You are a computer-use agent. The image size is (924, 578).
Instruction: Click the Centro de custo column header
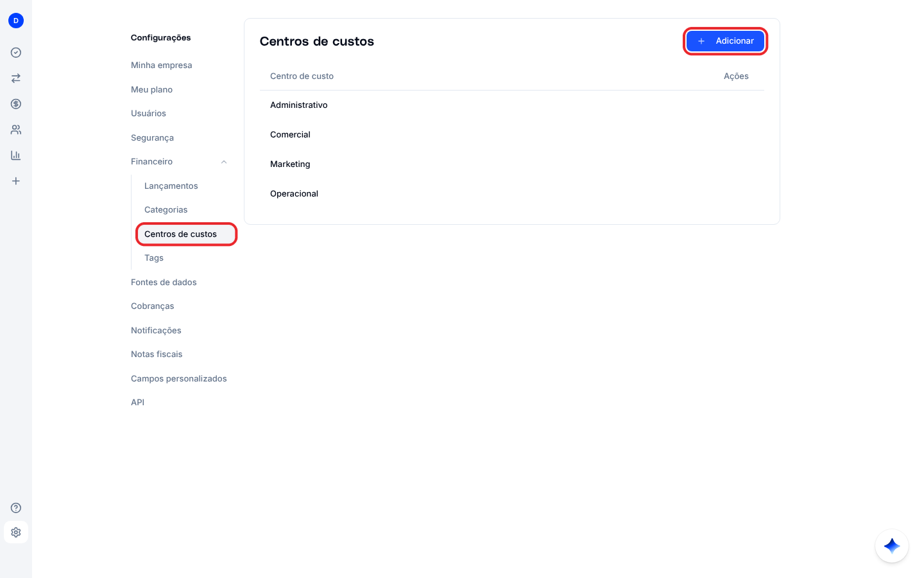302,76
